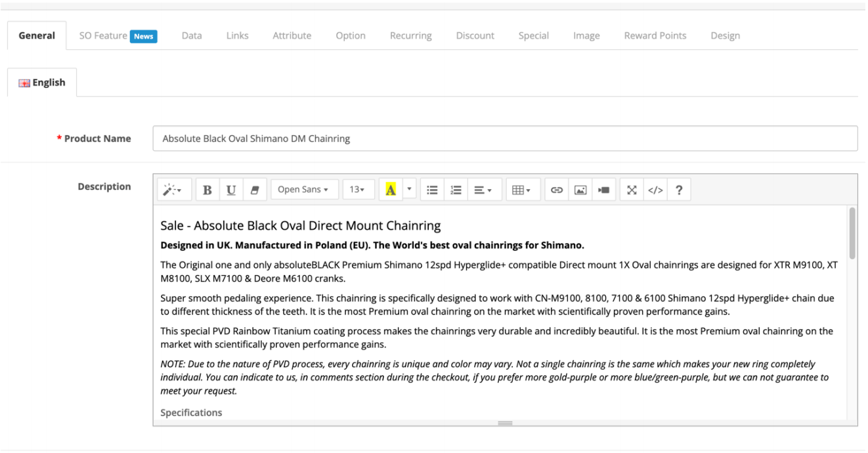Viewport: 868px width, 453px height.
Task: Open the editor help question mark
Action: [679, 190]
